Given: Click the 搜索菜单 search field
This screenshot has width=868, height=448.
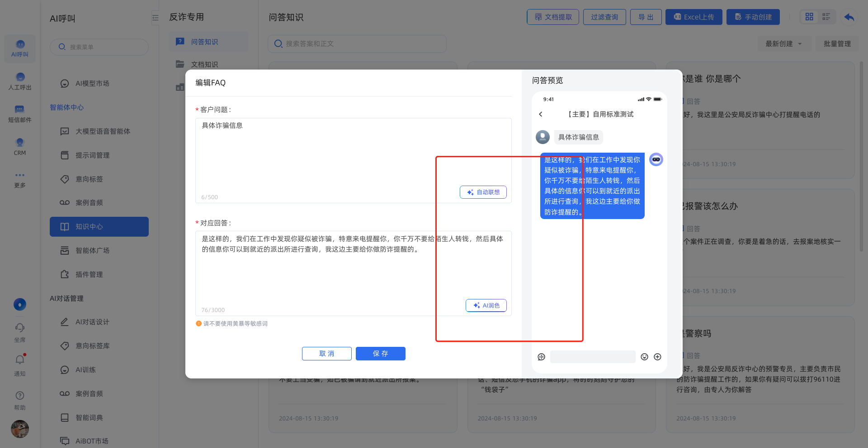Looking at the screenshot, I should click(99, 47).
